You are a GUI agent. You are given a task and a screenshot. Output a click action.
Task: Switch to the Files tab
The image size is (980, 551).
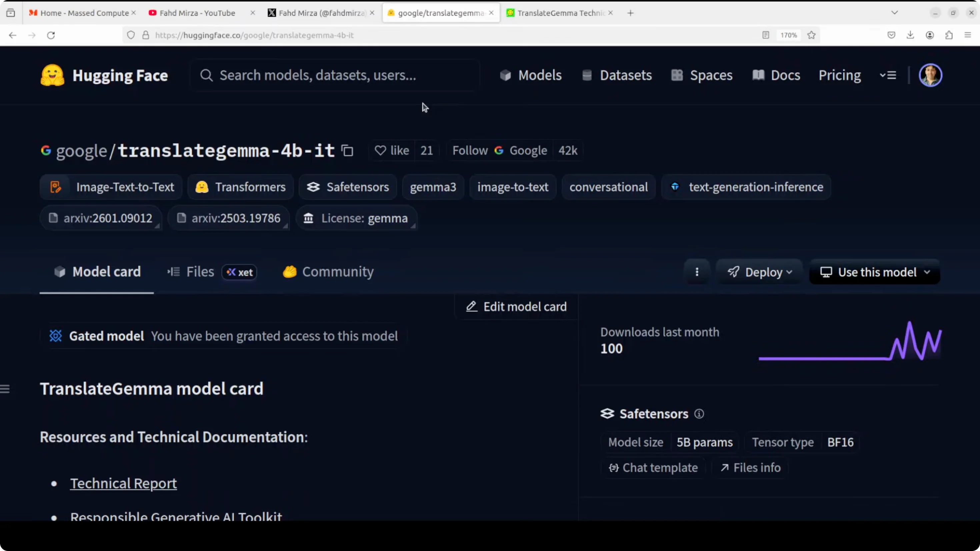tap(200, 272)
